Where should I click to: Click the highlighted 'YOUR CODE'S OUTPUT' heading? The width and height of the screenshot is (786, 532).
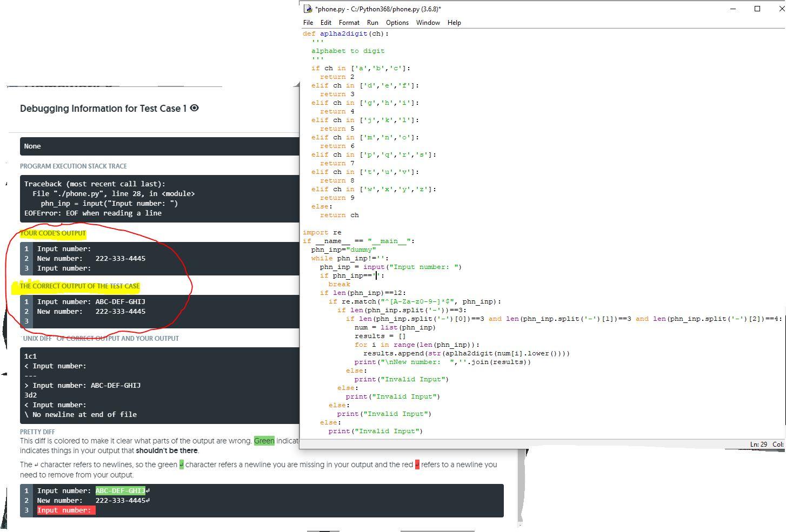click(x=53, y=233)
